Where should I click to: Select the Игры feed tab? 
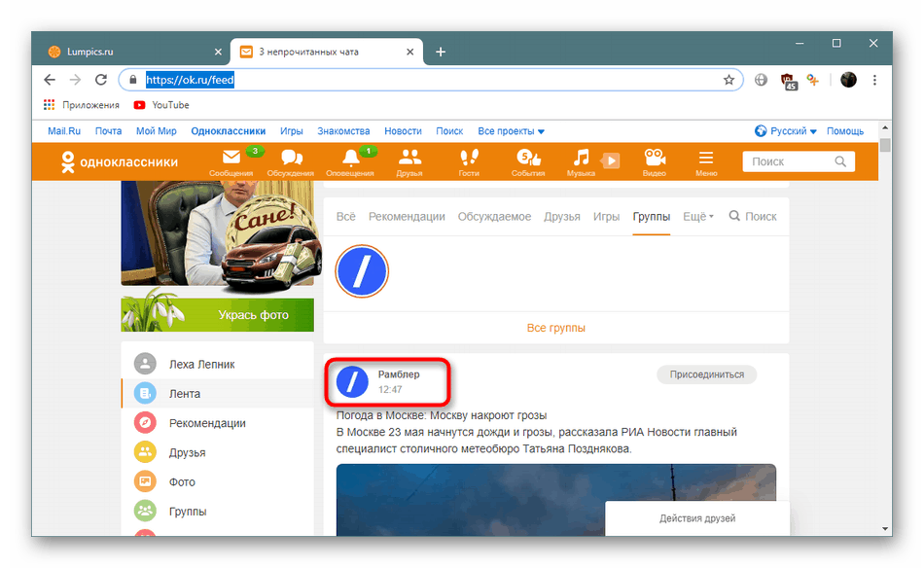tap(606, 216)
